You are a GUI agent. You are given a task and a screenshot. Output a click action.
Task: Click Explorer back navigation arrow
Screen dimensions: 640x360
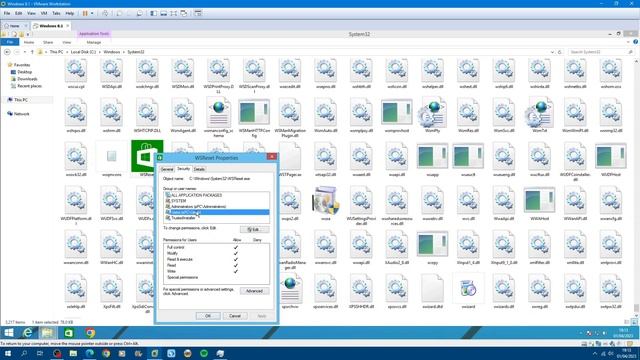(7, 52)
